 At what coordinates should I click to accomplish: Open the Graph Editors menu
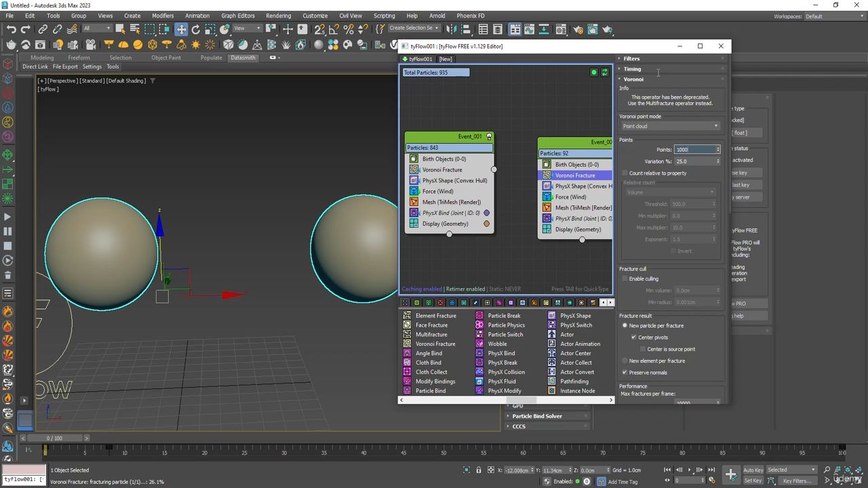pos(238,16)
